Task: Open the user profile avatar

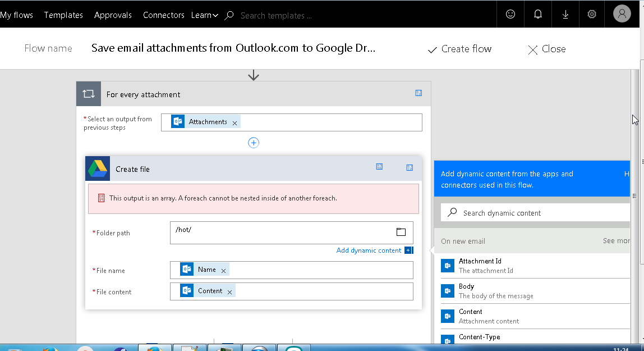Action: 622,14
